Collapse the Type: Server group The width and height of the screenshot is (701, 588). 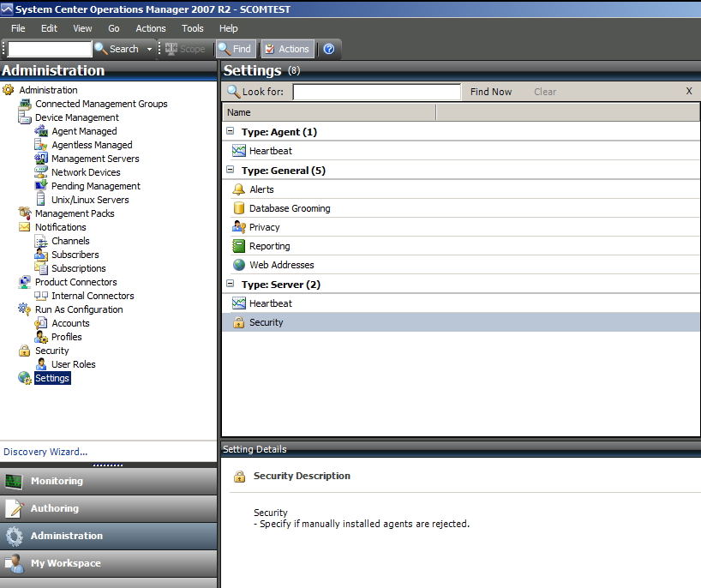pos(231,285)
